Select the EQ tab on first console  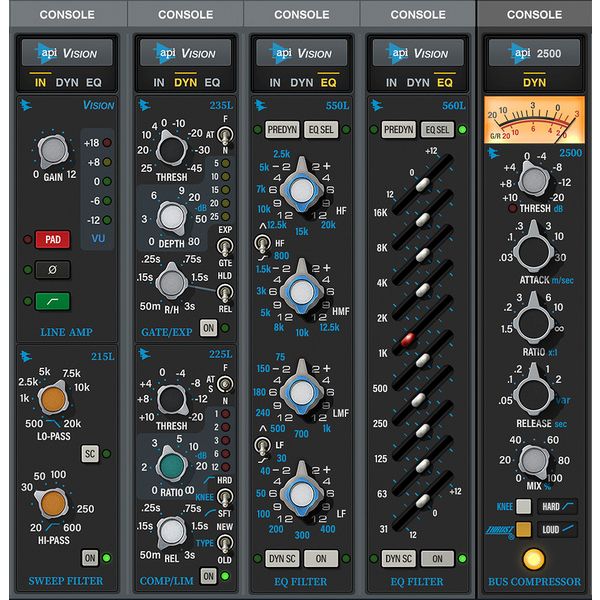(x=94, y=82)
